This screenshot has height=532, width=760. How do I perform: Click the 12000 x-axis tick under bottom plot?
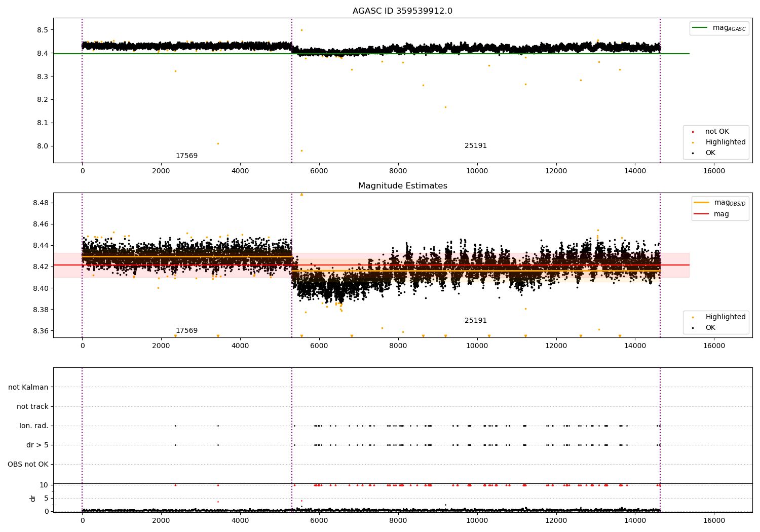556,521
